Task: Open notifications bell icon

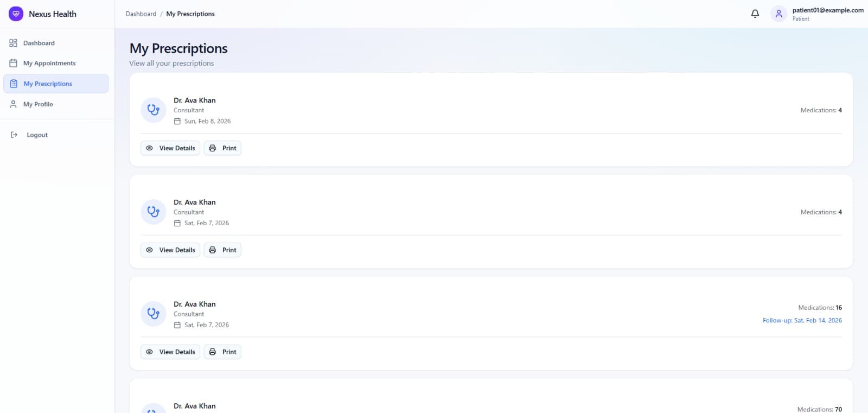Action: (x=755, y=14)
